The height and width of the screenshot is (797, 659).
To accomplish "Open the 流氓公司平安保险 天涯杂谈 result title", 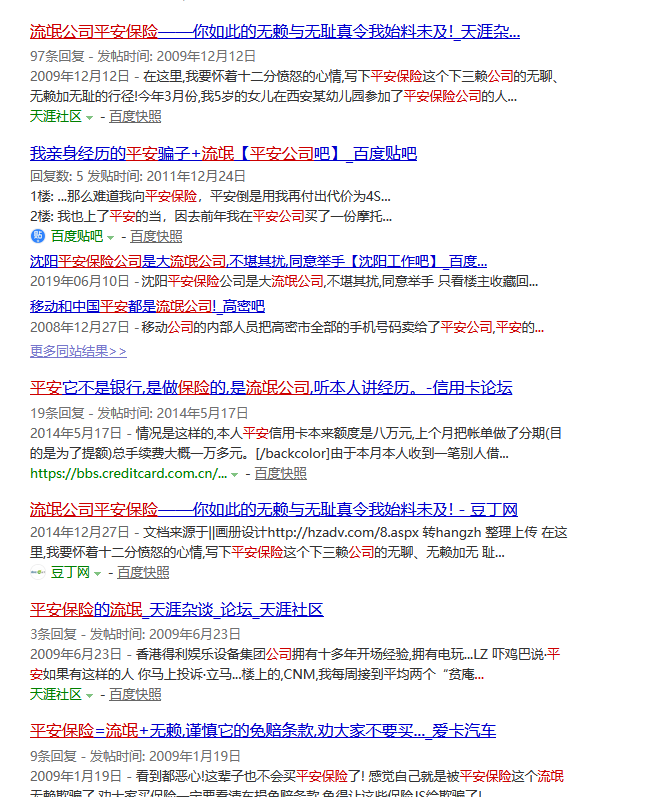I will (275, 32).
